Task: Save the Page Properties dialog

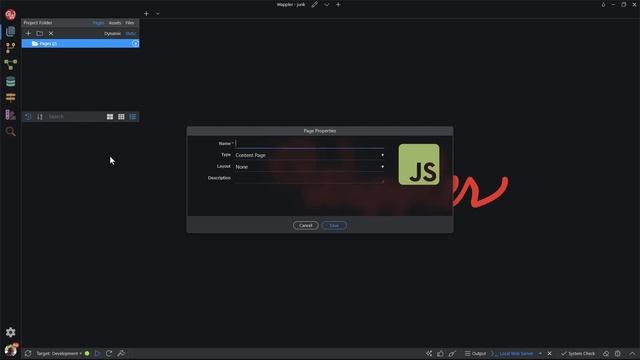Action: pos(334,225)
